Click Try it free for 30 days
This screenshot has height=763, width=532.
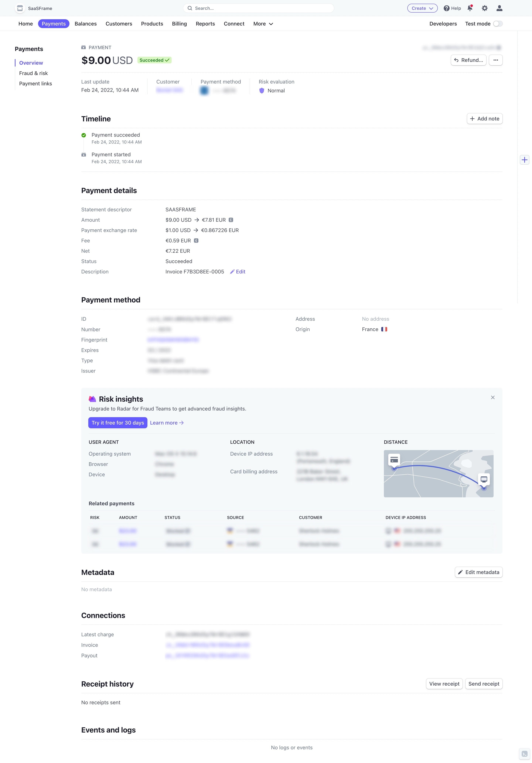[x=118, y=423]
